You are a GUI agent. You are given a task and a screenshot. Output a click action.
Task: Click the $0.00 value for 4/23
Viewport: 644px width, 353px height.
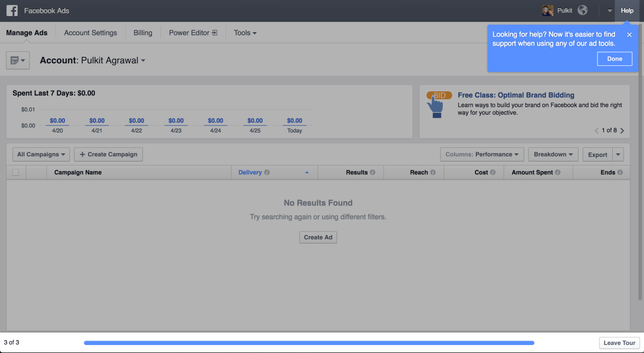[x=176, y=121]
